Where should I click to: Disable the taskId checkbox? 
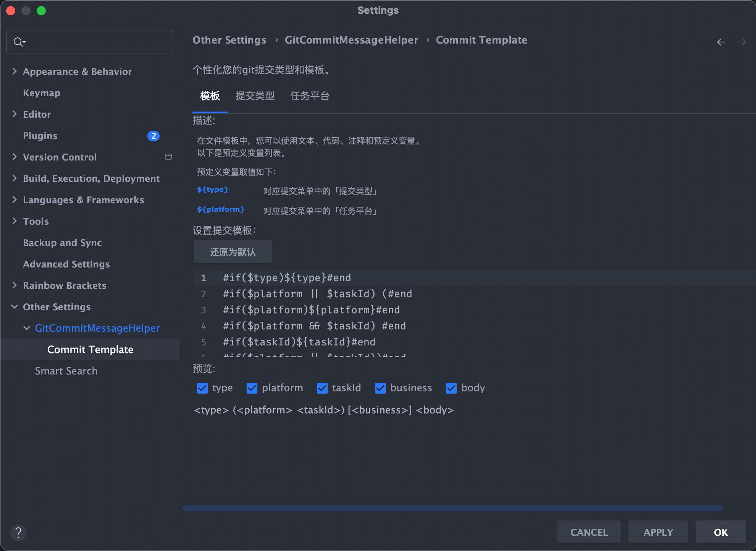(322, 388)
